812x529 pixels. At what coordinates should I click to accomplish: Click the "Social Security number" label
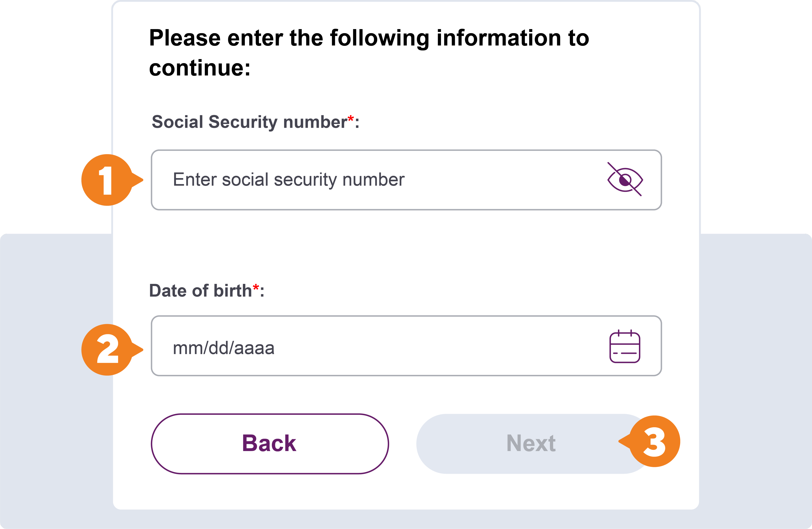pos(249,122)
